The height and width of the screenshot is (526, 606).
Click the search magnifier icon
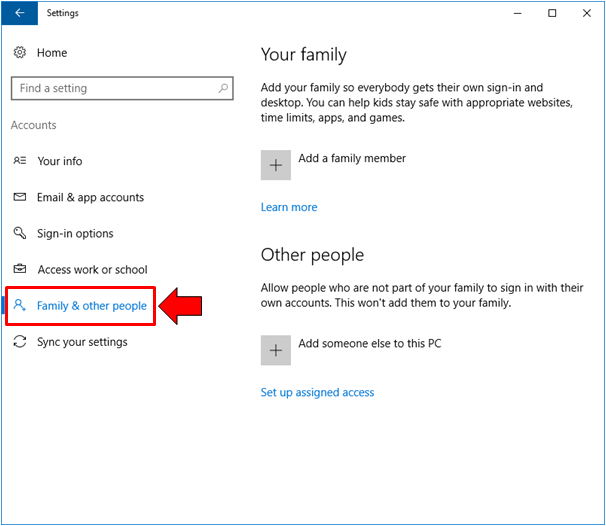tap(222, 88)
